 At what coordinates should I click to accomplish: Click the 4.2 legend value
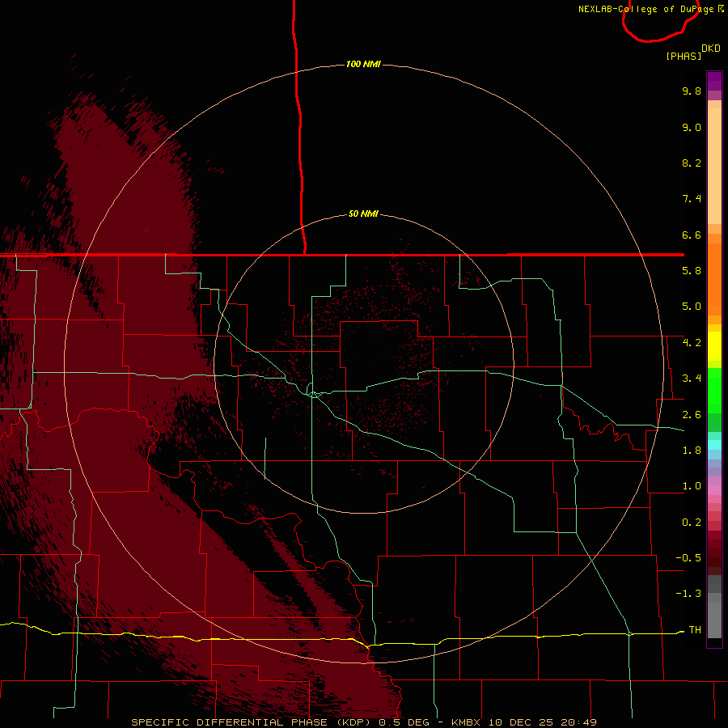tap(692, 343)
